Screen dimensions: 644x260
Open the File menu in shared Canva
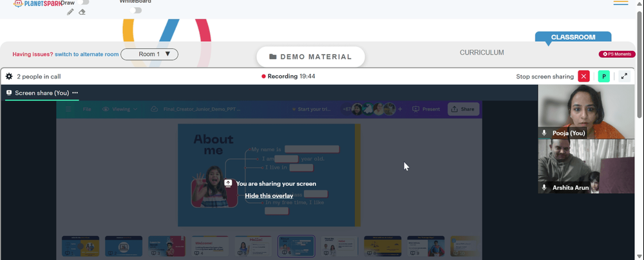click(x=87, y=109)
